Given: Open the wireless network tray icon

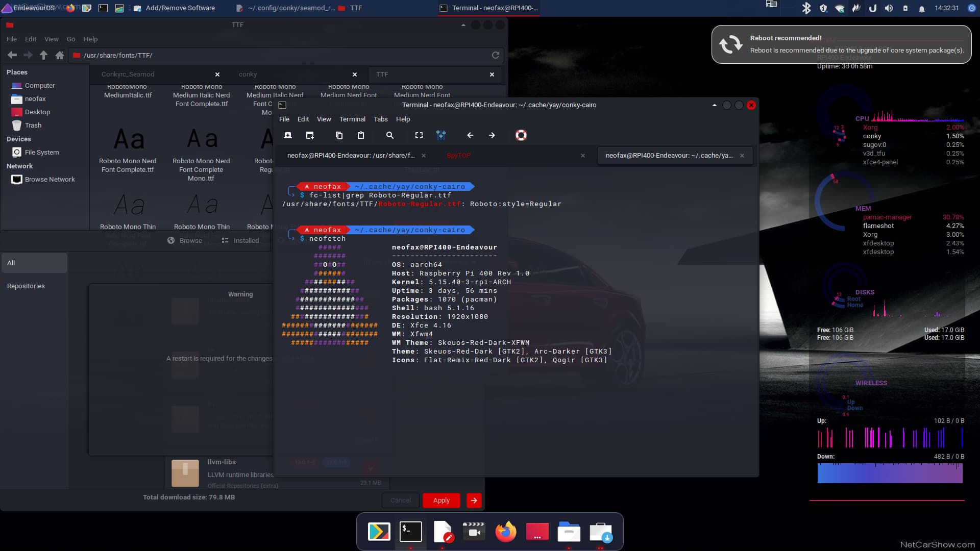Looking at the screenshot, I should [840, 8].
